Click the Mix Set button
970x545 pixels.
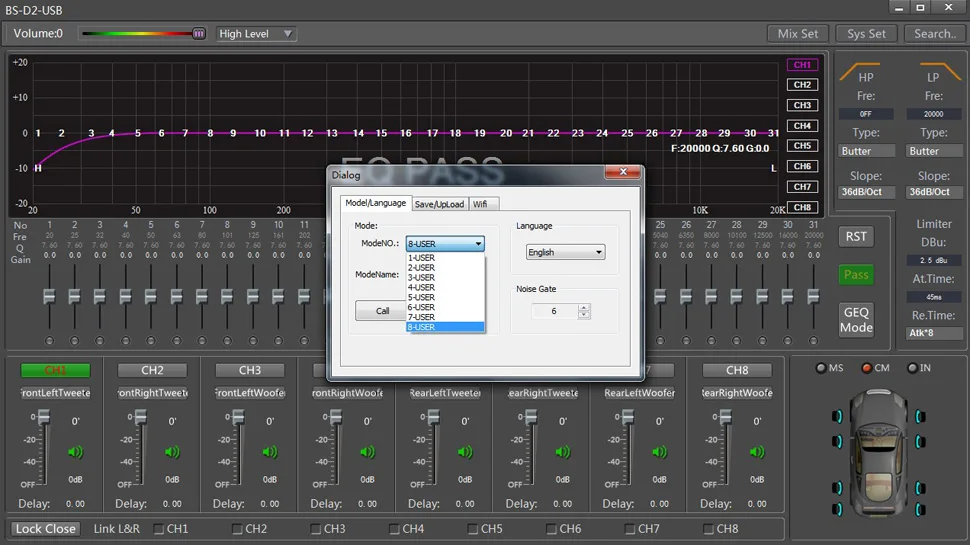797,34
